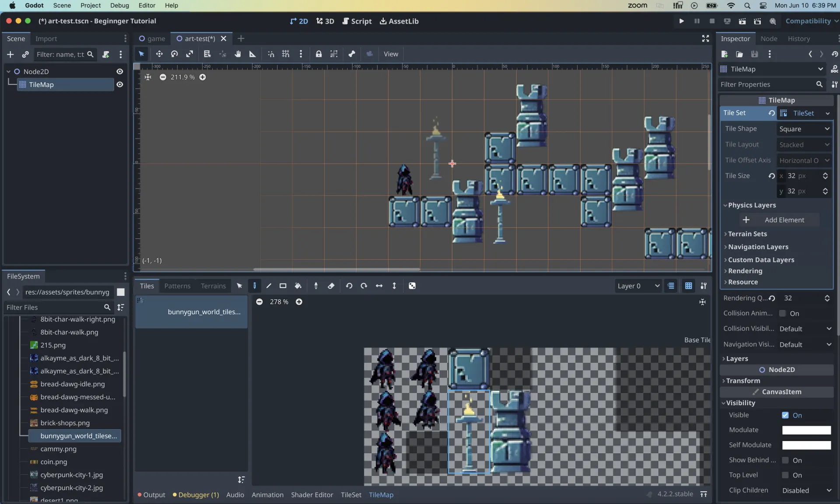Viewport: 840px width, 504px height.
Task: Select the Scale Mode tool
Action: (189, 54)
